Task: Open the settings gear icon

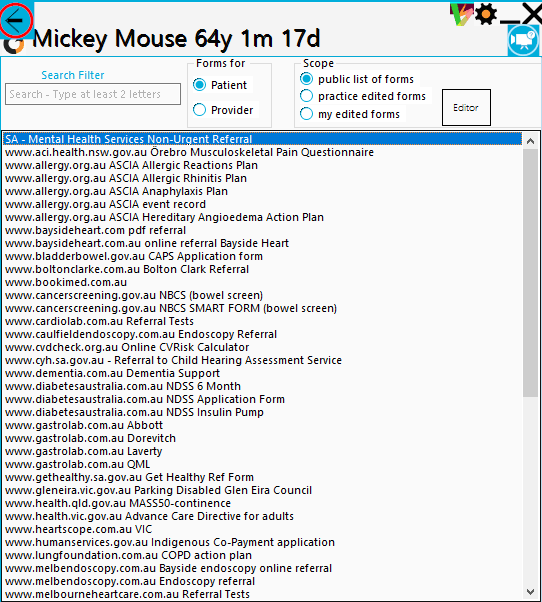Action: 486,14
